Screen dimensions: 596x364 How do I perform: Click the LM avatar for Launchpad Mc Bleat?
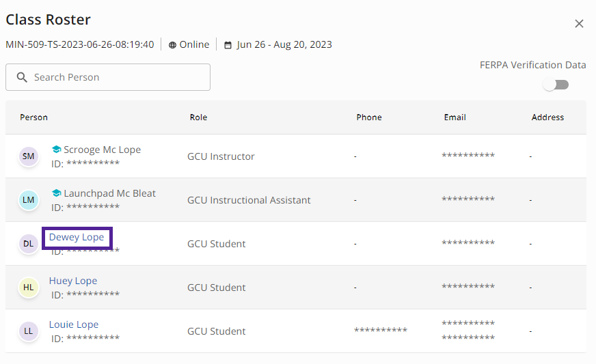pos(29,200)
